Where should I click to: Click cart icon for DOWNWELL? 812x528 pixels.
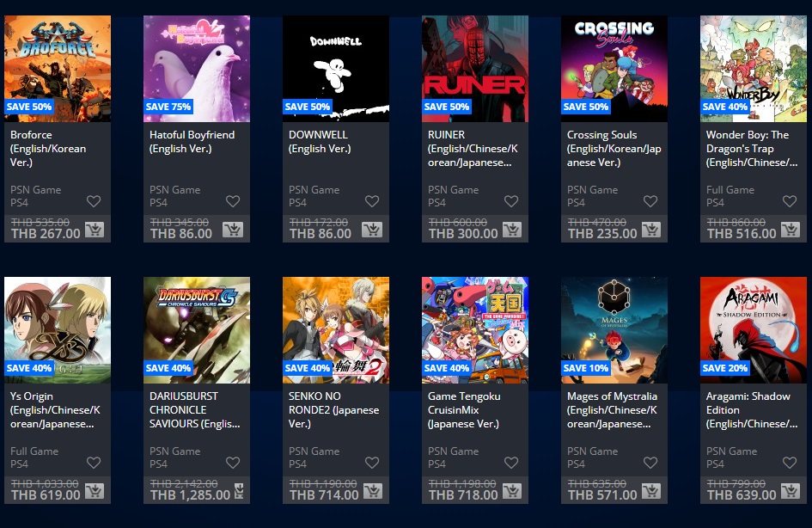click(372, 229)
